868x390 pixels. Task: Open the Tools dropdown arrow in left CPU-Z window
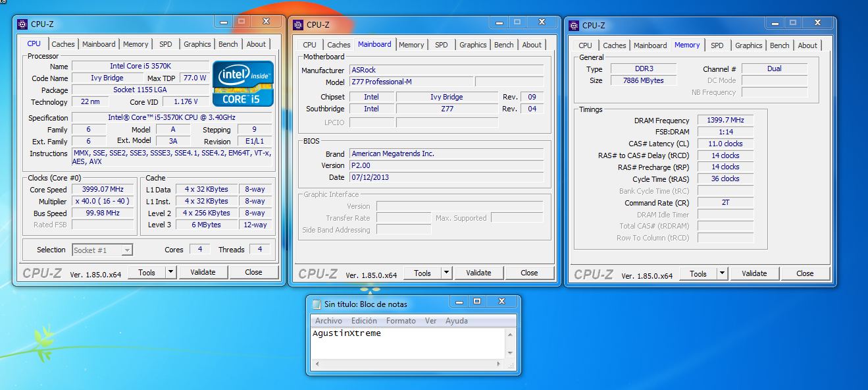[x=170, y=272]
